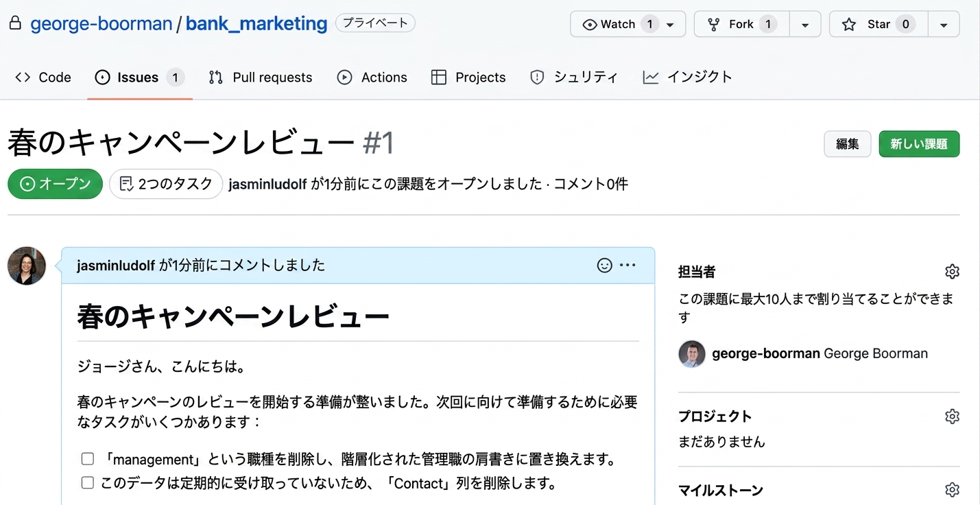Viewport: 980px width, 505px height.
Task: Switch to the Code tab
Action: click(43, 78)
